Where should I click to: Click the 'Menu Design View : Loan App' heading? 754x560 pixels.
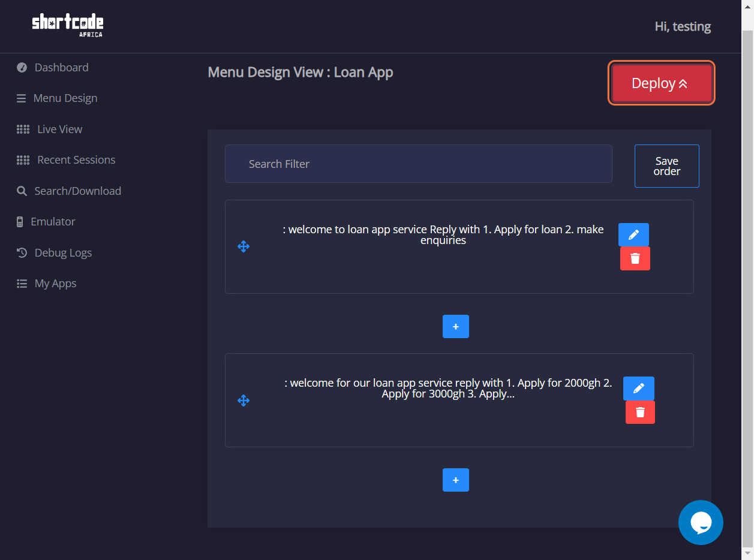tap(301, 73)
